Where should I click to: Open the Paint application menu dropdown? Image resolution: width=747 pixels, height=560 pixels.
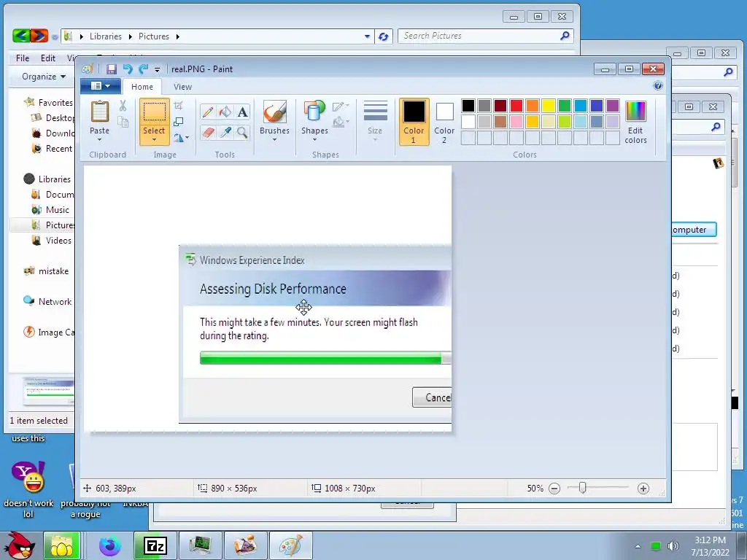click(101, 86)
